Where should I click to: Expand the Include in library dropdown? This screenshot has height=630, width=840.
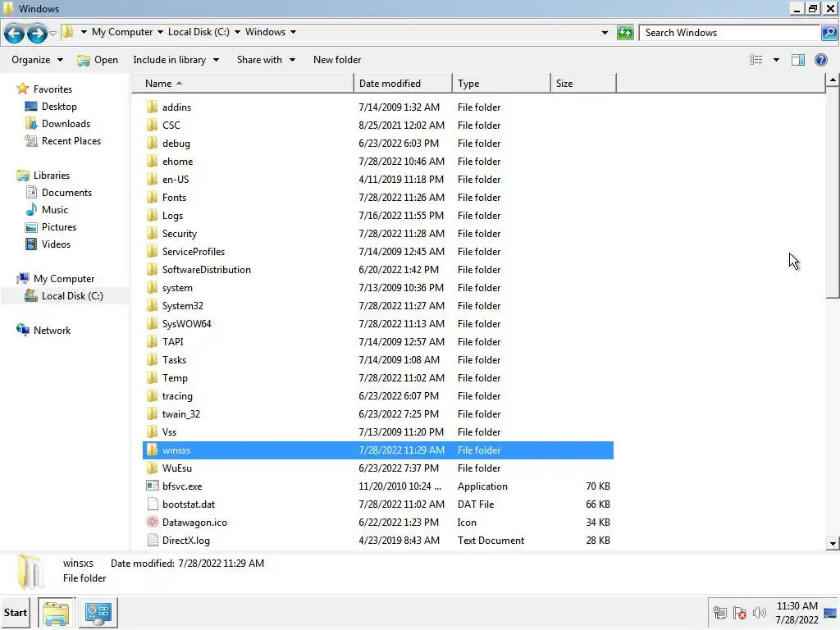(x=176, y=60)
